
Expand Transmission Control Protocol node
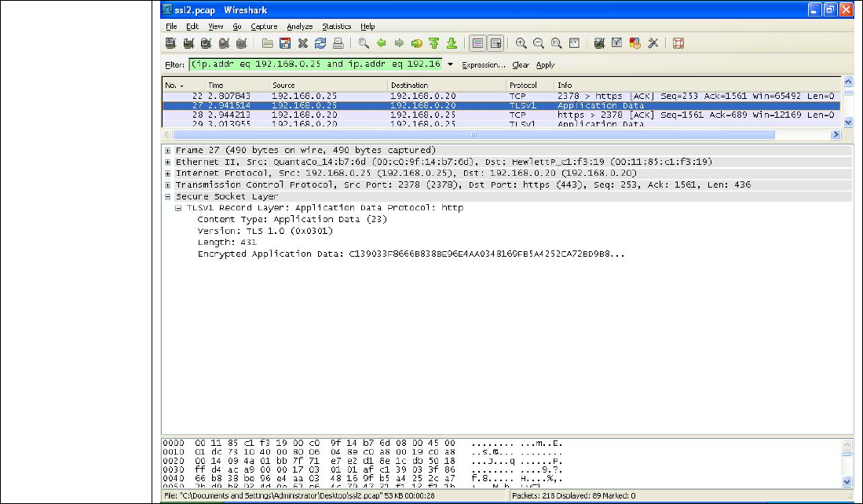point(167,184)
